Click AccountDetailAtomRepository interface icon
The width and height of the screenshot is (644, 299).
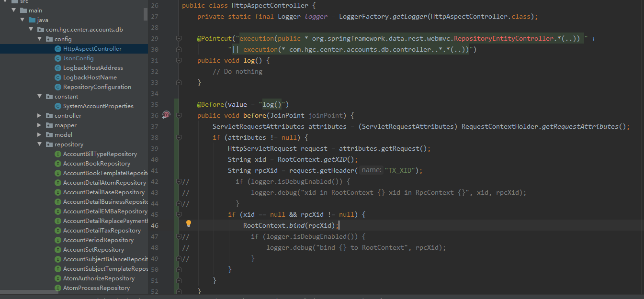(58, 183)
